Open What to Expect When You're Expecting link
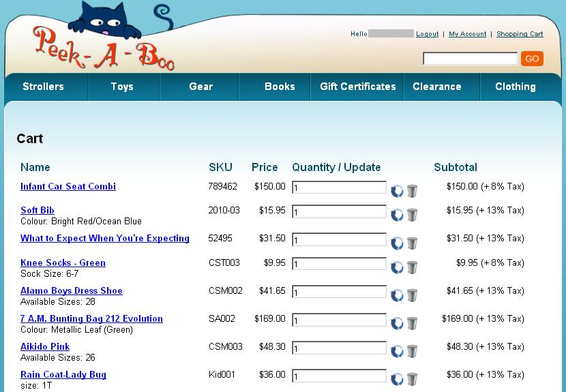The width and height of the screenshot is (566, 392). tap(105, 239)
